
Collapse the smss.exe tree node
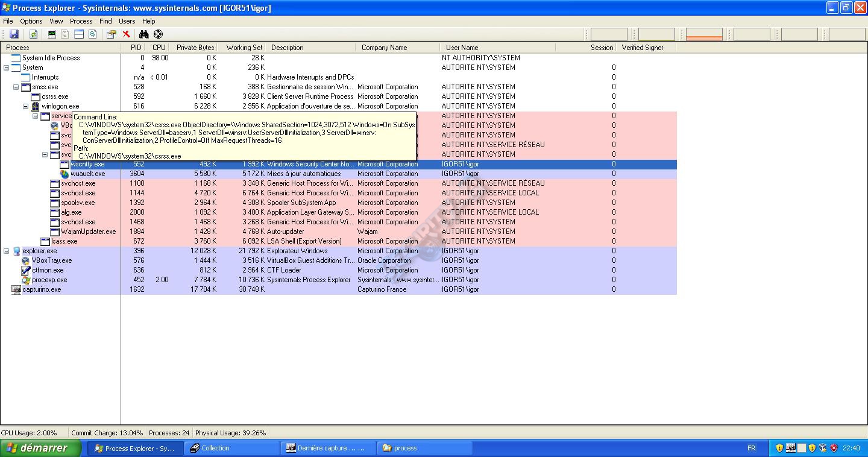point(16,87)
